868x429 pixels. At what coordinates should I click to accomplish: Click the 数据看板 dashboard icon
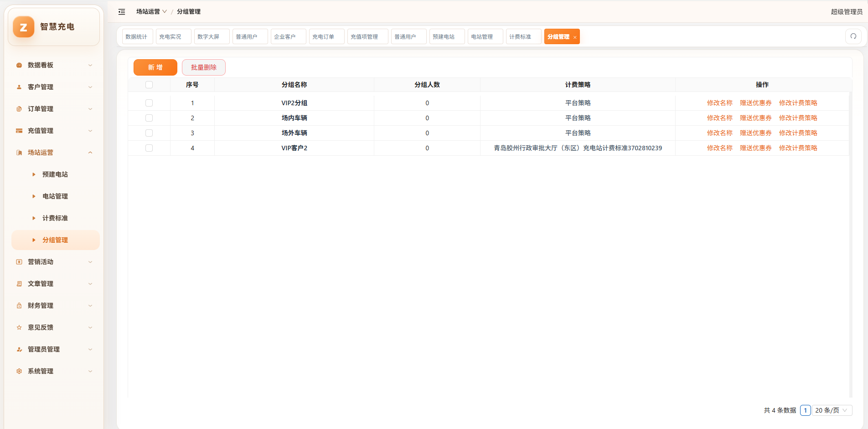pyautogui.click(x=19, y=65)
